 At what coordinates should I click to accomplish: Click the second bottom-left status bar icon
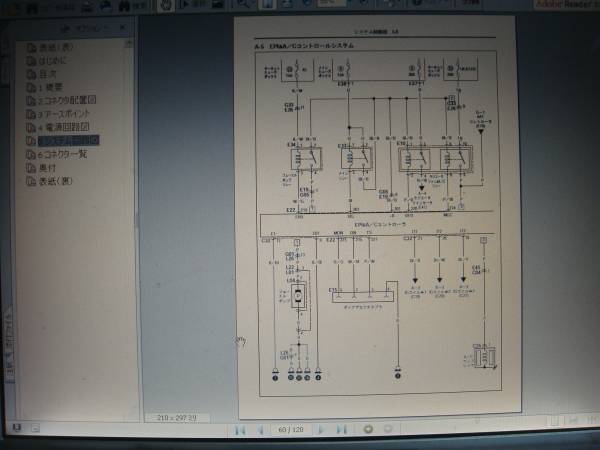coord(35,428)
